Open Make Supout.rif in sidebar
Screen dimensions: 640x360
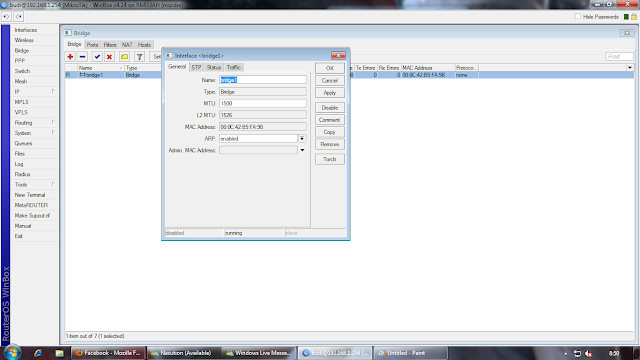[32, 215]
